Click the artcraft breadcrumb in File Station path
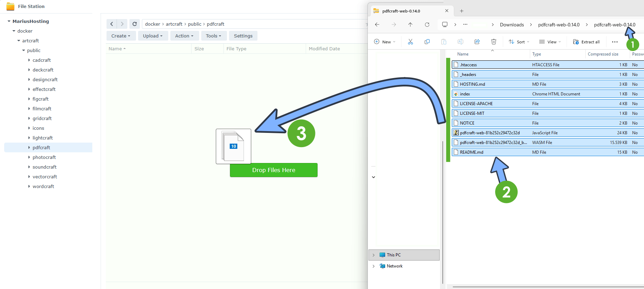 pos(174,24)
